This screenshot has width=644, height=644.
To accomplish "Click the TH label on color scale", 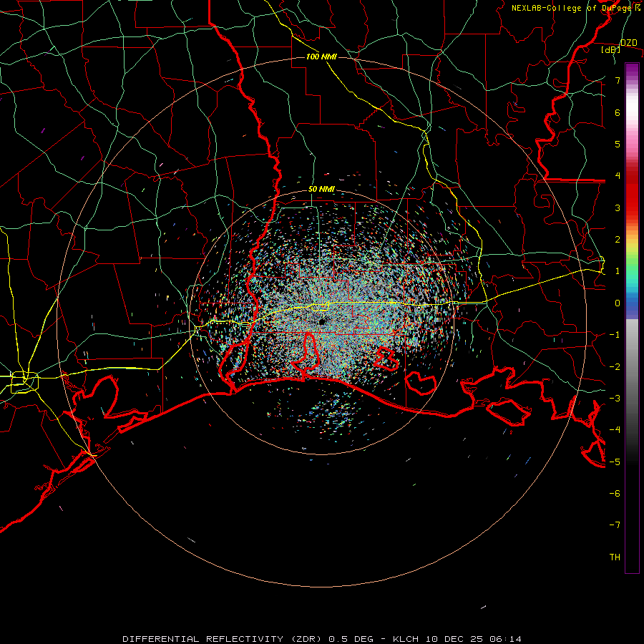I will tap(615, 557).
